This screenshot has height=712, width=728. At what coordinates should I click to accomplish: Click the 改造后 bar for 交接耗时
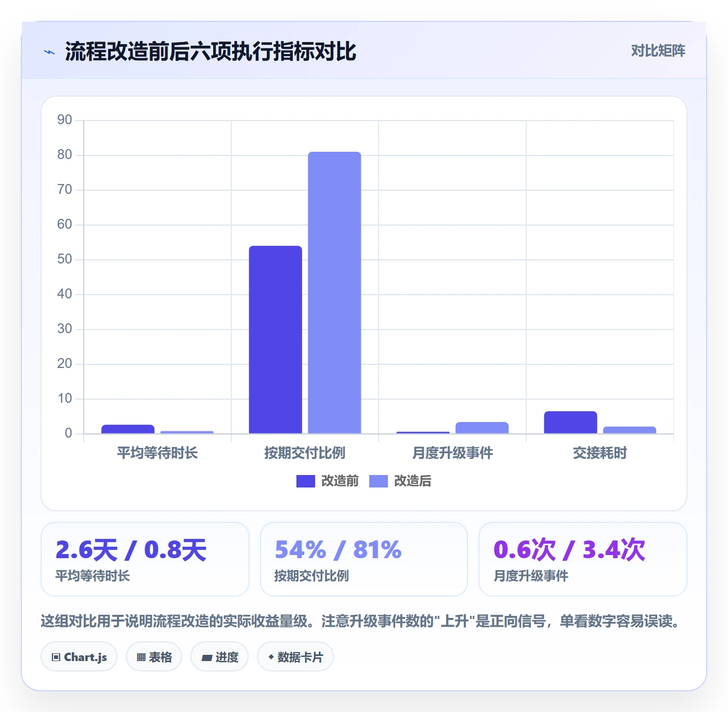[630, 430]
